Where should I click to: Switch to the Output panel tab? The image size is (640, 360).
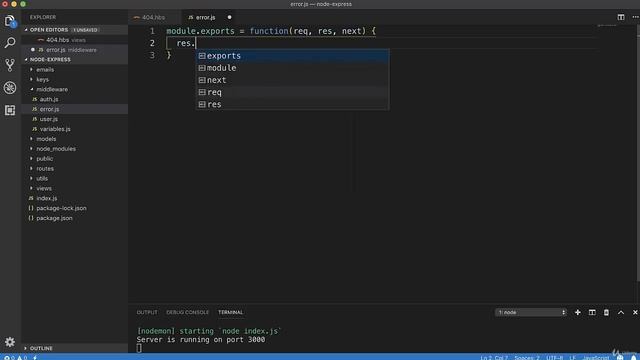tap(147, 312)
